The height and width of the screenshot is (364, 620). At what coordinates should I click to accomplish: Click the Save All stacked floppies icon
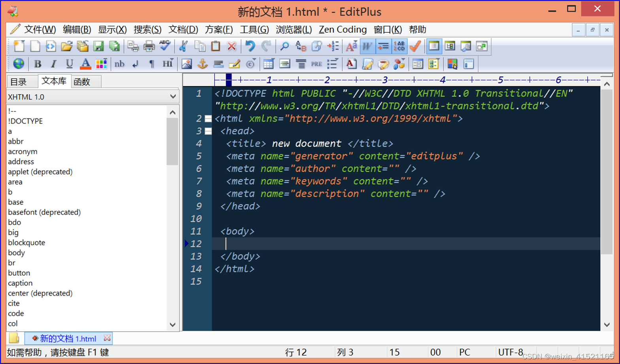(115, 46)
